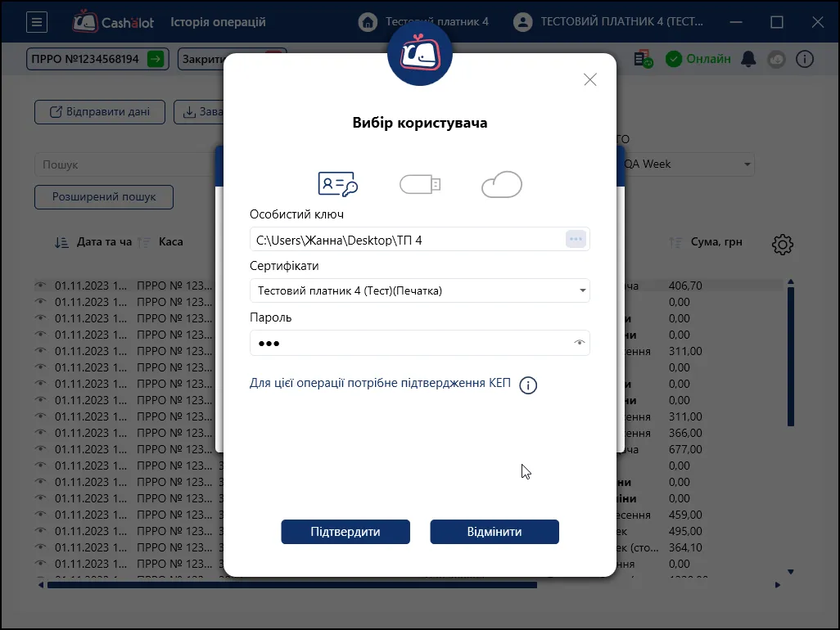The height and width of the screenshot is (630, 840).
Task: Open the KEP confirmation info icon
Action: click(x=528, y=385)
